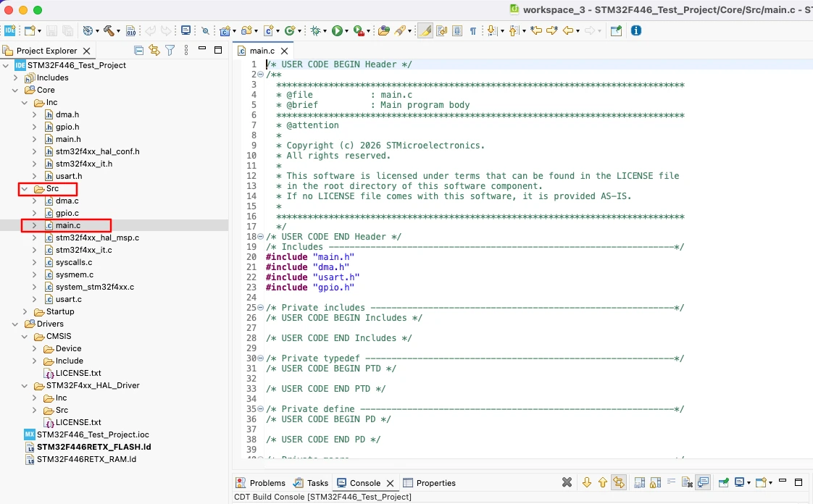This screenshot has height=504, width=813.
Task: Click the New class green C icon
Action: click(290, 31)
